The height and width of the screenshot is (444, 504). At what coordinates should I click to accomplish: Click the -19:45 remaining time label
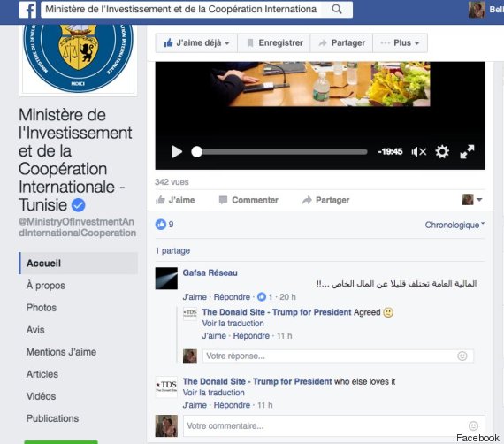[x=390, y=151]
